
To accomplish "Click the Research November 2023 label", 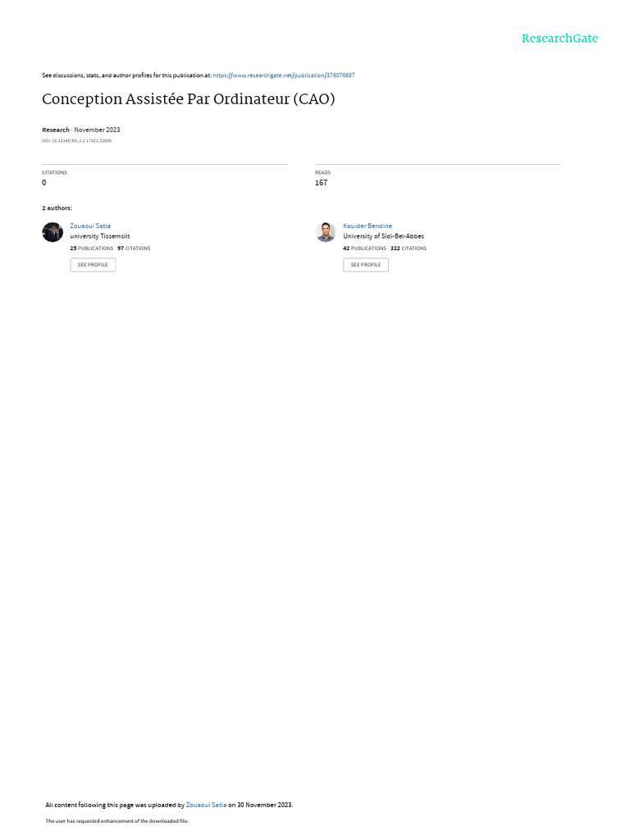I will point(81,130).
